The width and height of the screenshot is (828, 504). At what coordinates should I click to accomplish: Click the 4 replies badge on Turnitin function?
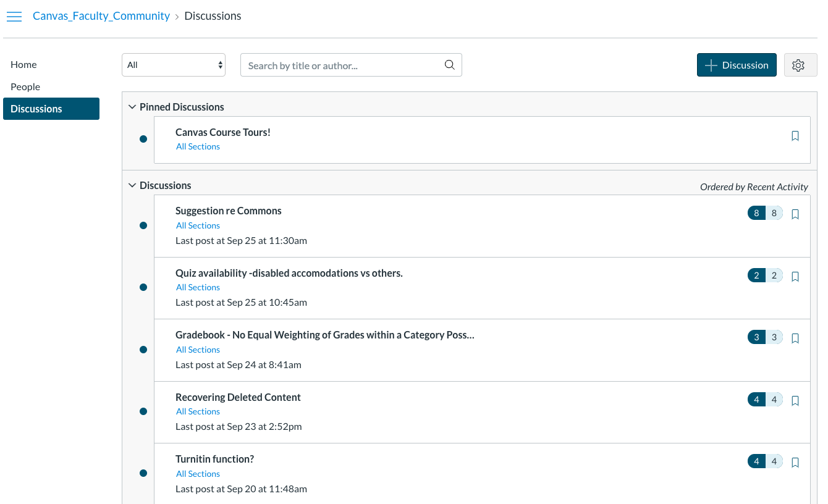[x=765, y=461]
